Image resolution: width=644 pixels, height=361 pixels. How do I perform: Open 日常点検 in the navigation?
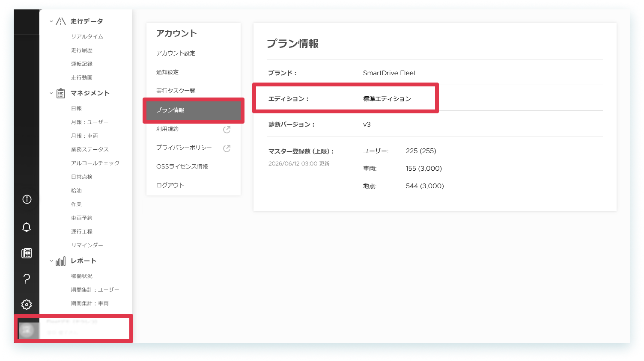[82, 177]
